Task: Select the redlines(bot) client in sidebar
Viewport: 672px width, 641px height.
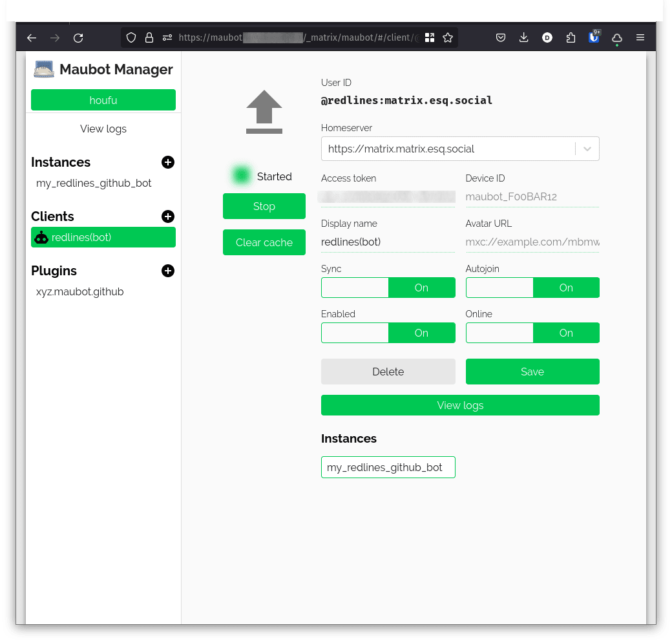Action: pos(103,237)
